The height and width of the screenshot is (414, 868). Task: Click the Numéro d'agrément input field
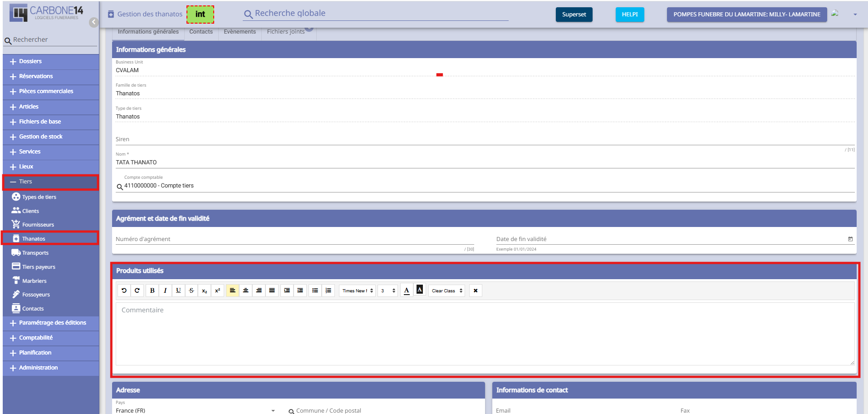pyautogui.click(x=294, y=239)
